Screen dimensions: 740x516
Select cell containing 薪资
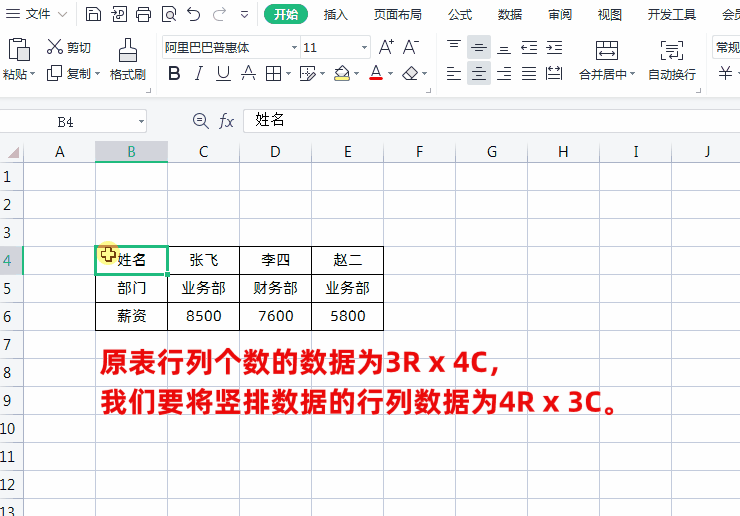tap(132, 316)
